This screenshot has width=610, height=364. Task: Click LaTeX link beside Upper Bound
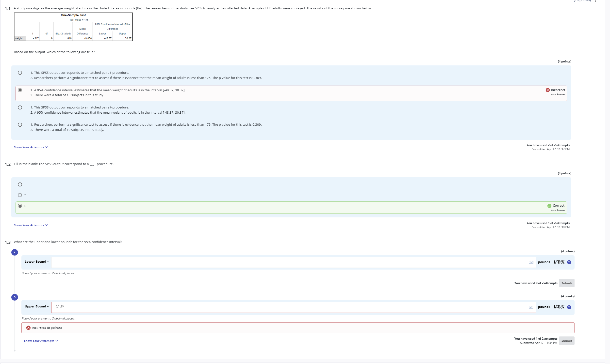559,307
